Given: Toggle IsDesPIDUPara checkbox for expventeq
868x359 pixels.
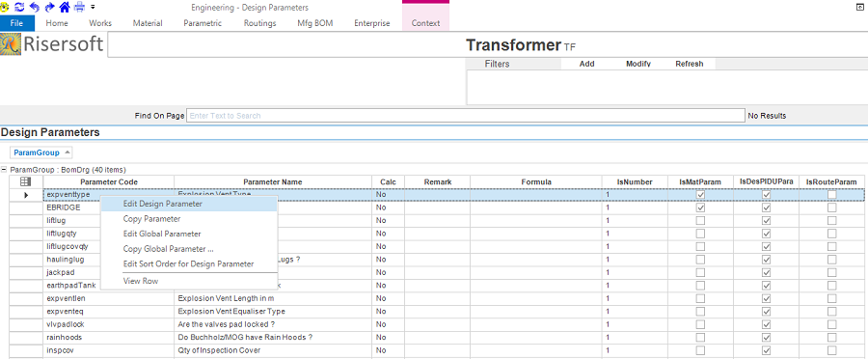Looking at the screenshot, I should (x=766, y=312).
